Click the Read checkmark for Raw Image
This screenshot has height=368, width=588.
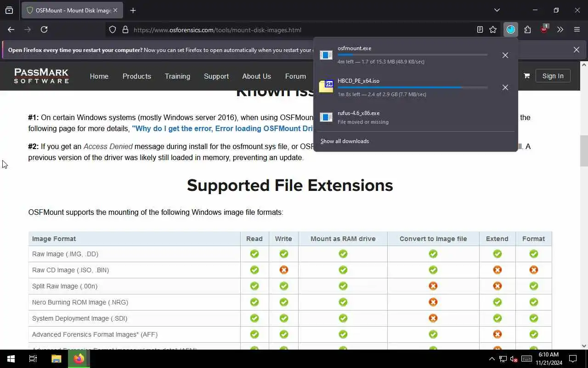pyautogui.click(x=254, y=254)
